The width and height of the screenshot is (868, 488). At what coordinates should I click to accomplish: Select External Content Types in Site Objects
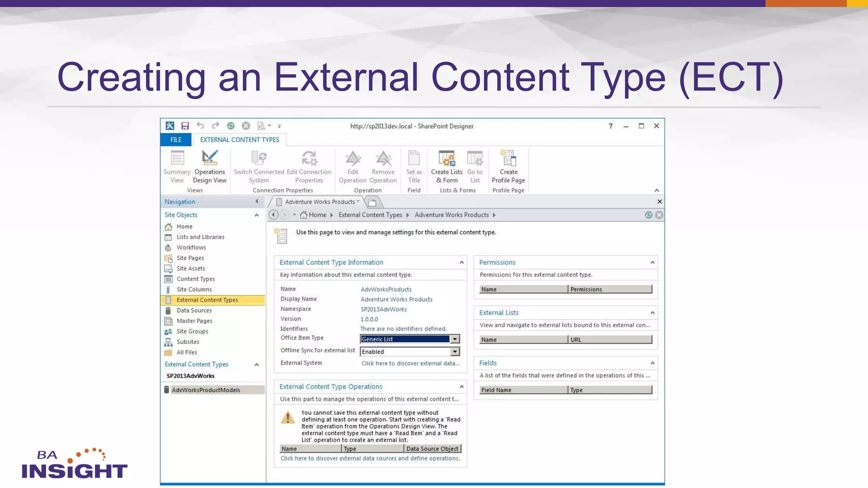[213, 300]
